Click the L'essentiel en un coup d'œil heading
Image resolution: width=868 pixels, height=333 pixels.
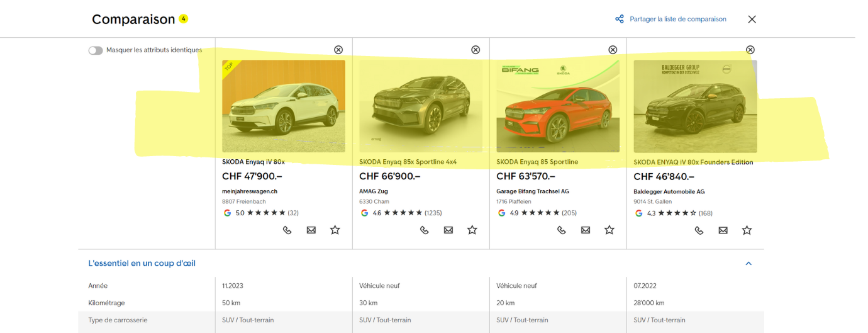142,263
